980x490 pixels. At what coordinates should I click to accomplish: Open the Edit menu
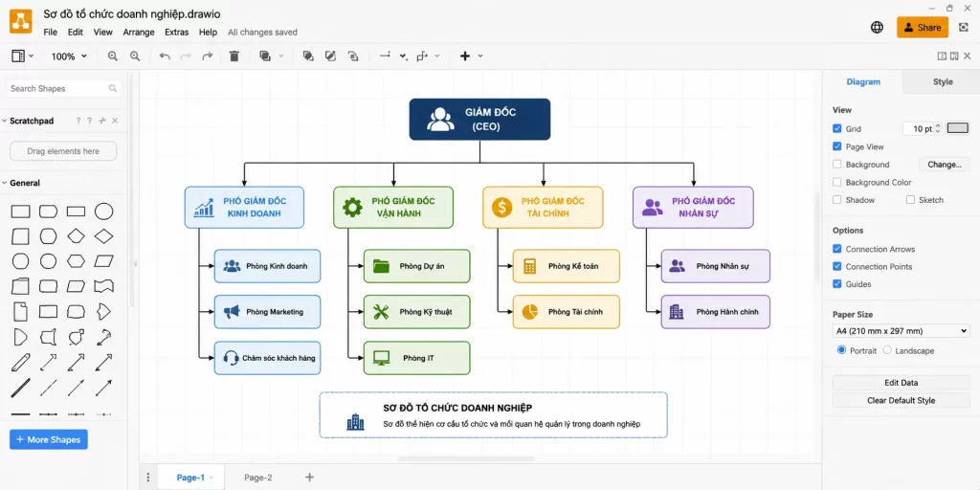75,32
